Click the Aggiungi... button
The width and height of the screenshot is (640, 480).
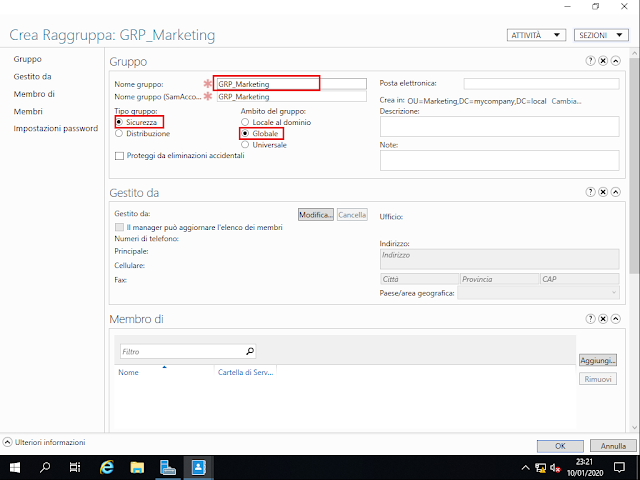tap(598, 360)
